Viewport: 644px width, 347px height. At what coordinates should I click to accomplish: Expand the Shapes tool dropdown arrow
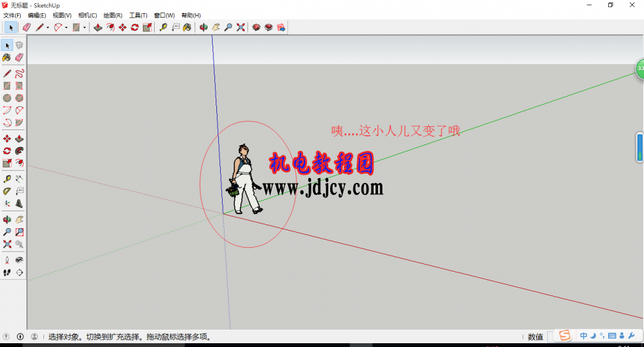pos(84,28)
